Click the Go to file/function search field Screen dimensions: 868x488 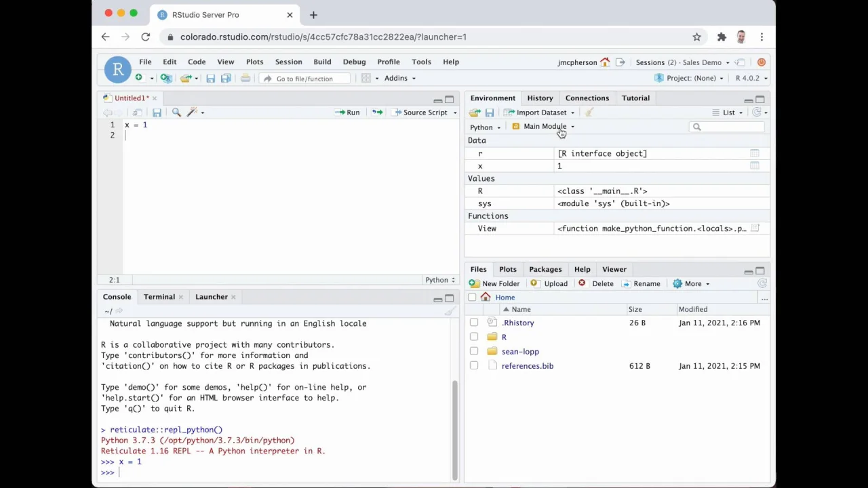point(305,79)
